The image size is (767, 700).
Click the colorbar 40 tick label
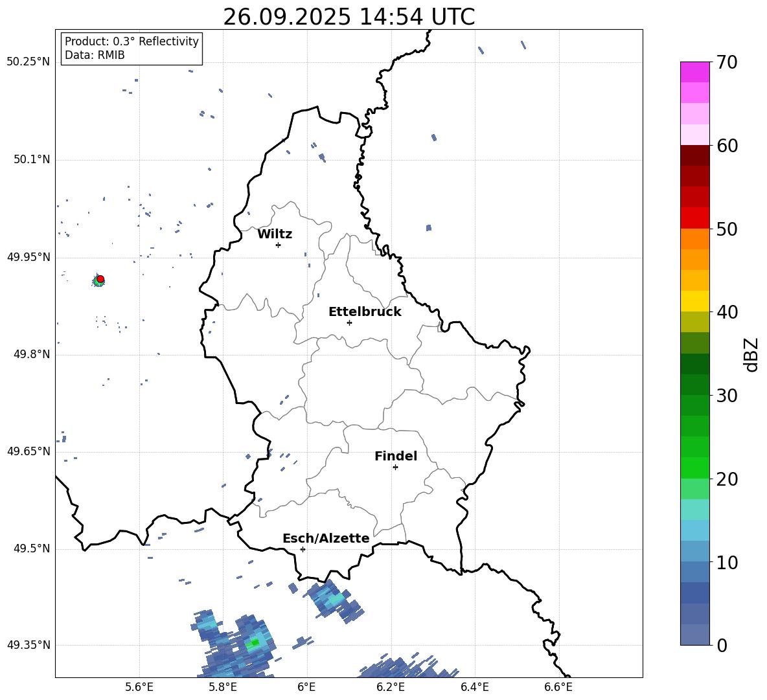pyautogui.click(x=727, y=312)
